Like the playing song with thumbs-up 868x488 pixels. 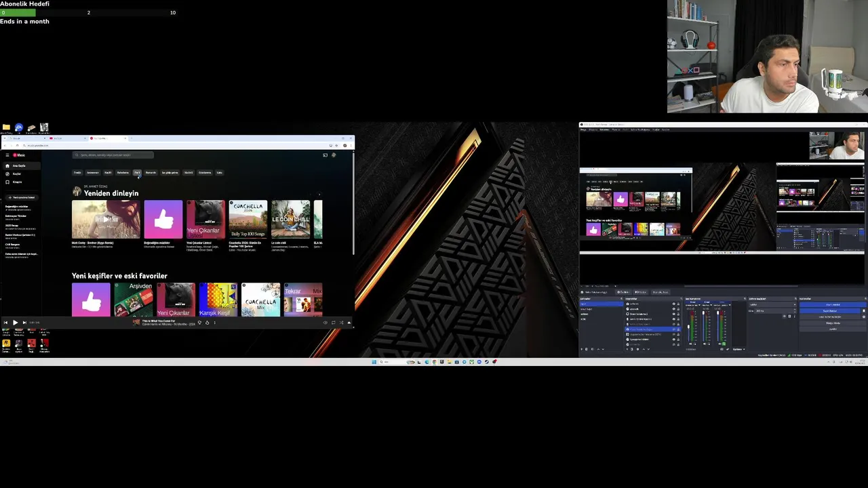[x=207, y=323]
